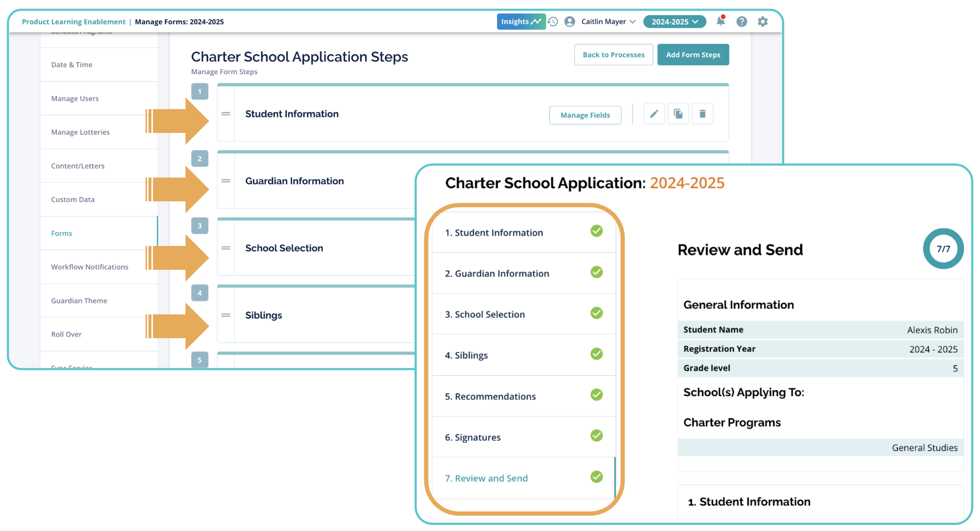
Task: Open the settings gear icon
Action: click(763, 21)
